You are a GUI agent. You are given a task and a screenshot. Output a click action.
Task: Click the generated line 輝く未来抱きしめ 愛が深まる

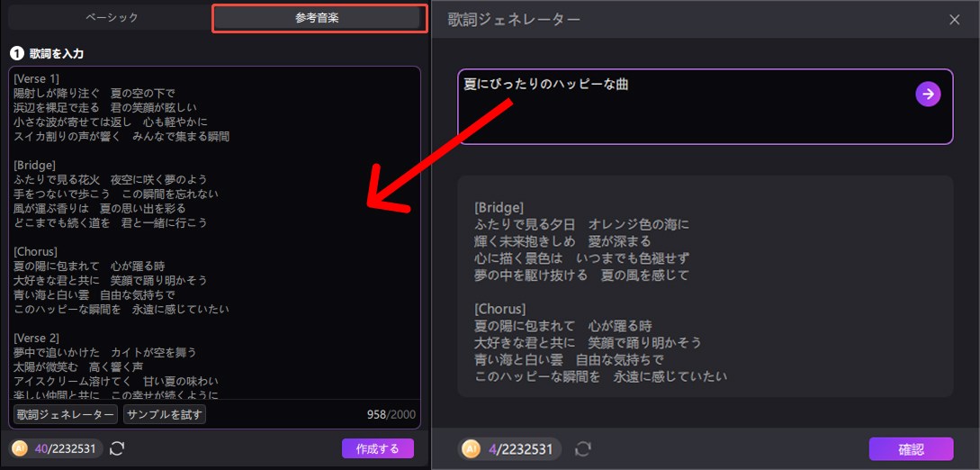point(562,241)
